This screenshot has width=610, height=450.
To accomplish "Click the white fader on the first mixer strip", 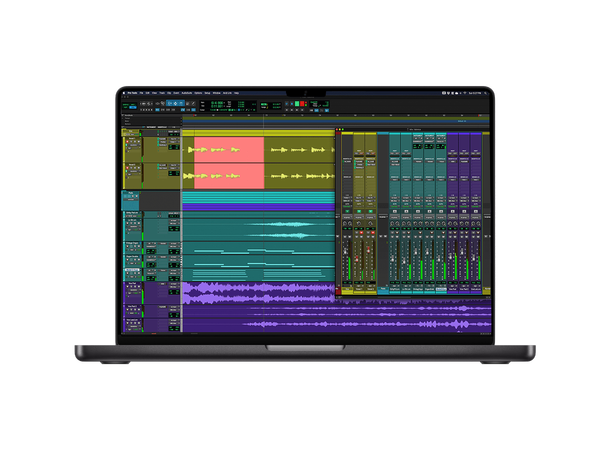I will (x=345, y=251).
